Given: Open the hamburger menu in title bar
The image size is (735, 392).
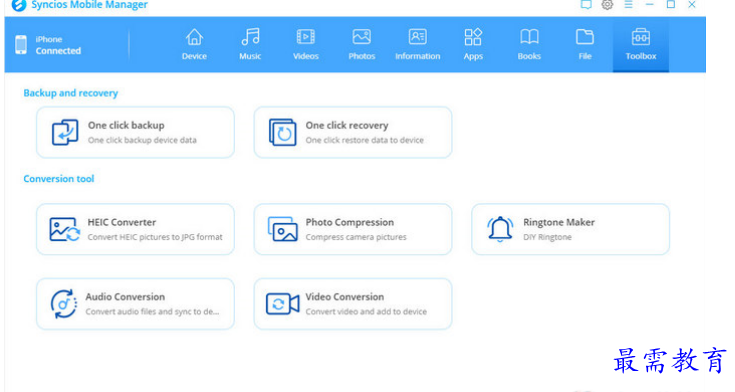Looking at the screenshot, I should [x=628, y=5].
